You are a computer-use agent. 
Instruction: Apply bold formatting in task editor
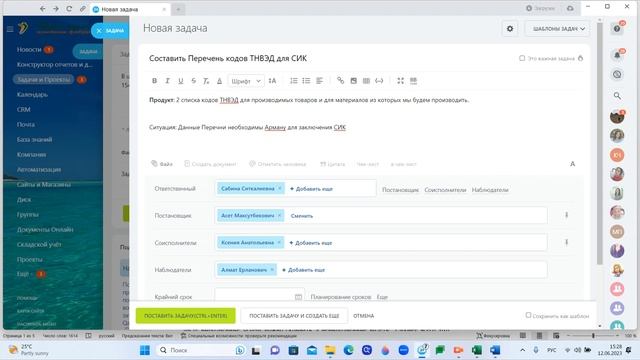[x=154, y=81]
